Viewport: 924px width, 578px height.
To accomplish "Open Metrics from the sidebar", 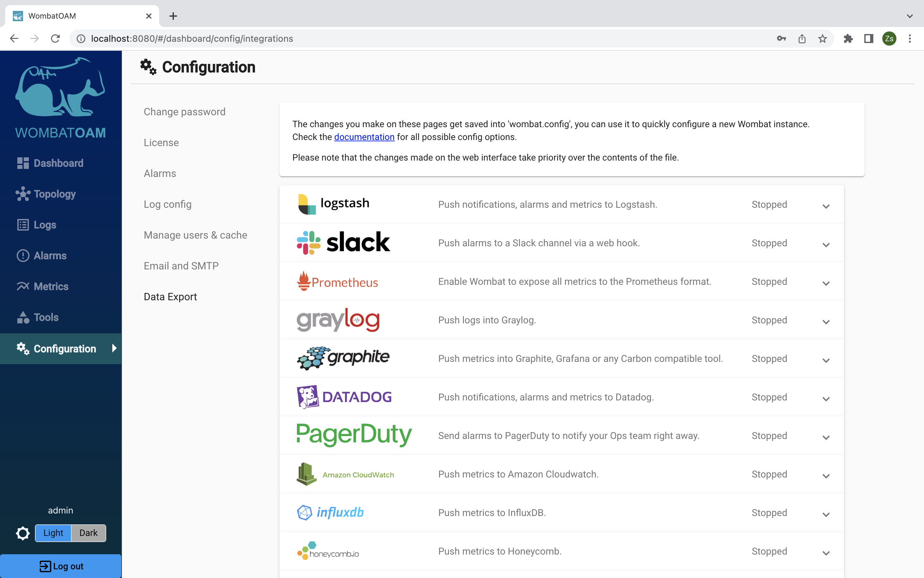I will click(42, 286).
